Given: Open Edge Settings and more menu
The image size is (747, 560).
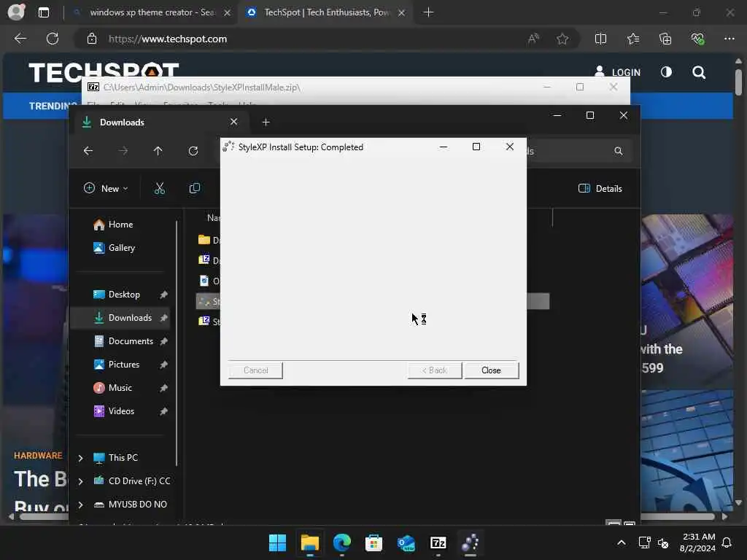Looking at the screenshot, I should (729, 39).
